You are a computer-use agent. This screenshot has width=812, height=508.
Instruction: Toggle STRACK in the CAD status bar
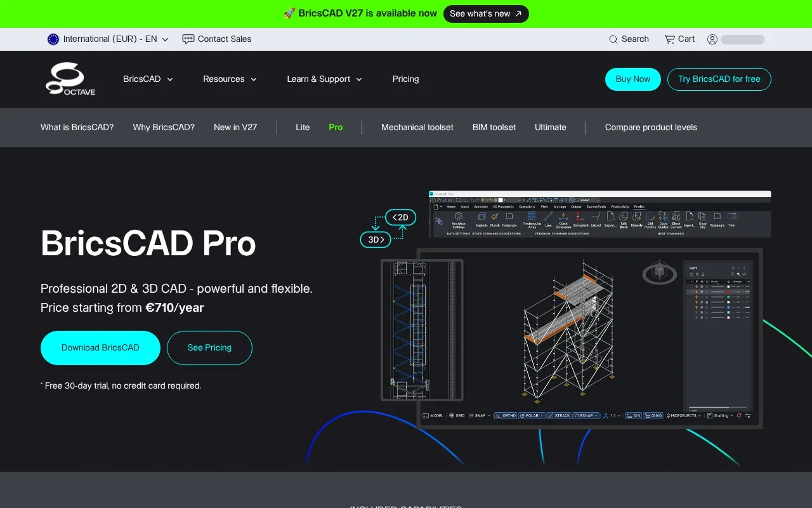click(559, 415)
